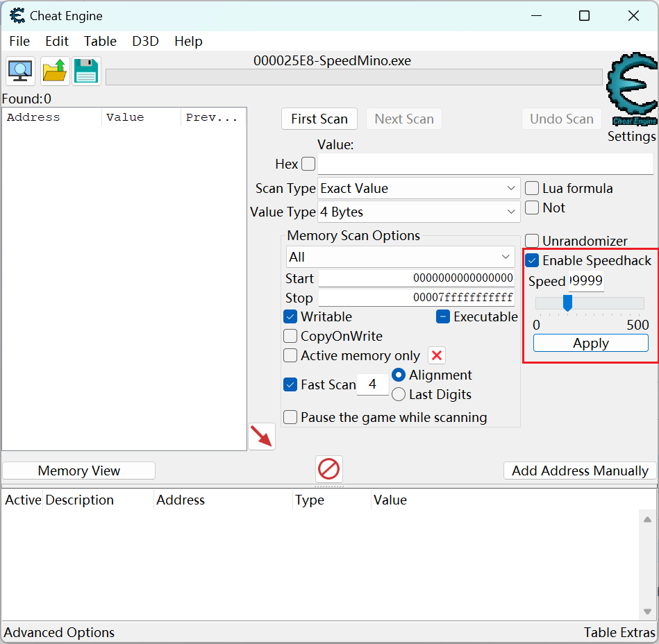This screenshot has width=659, height=644.
Task: Select the Last Digits radio button
Action: point(399,394)
